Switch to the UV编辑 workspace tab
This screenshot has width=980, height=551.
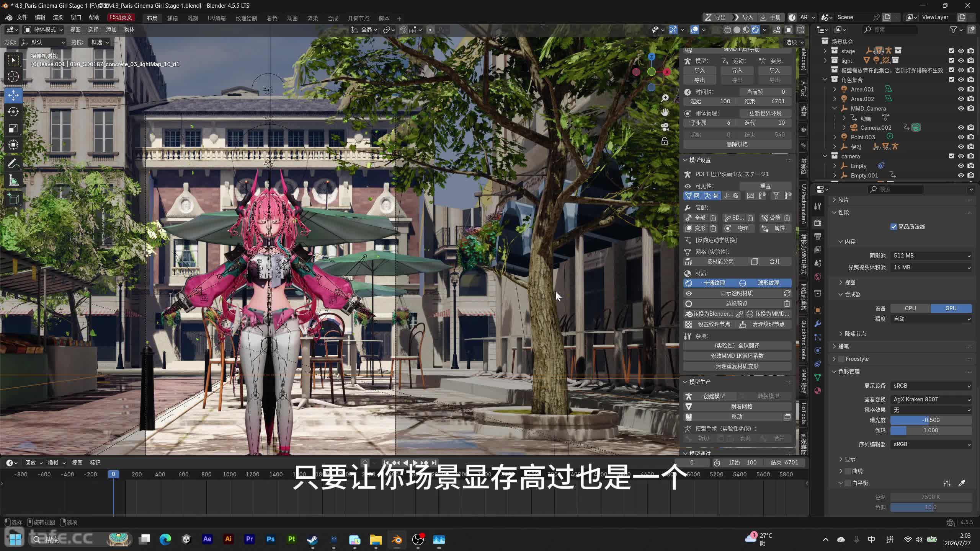coord(217,18)
